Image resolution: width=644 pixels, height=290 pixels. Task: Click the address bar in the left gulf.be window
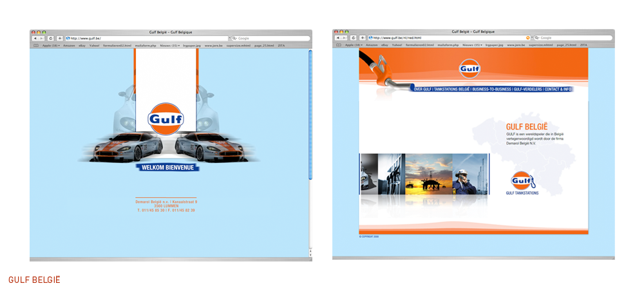[147, 38]
